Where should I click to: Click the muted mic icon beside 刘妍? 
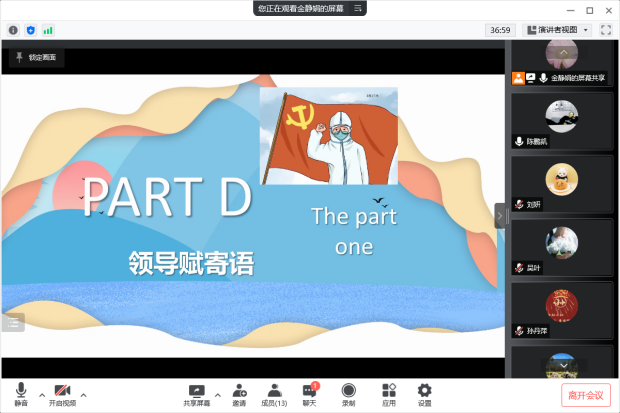coord(519,205)
